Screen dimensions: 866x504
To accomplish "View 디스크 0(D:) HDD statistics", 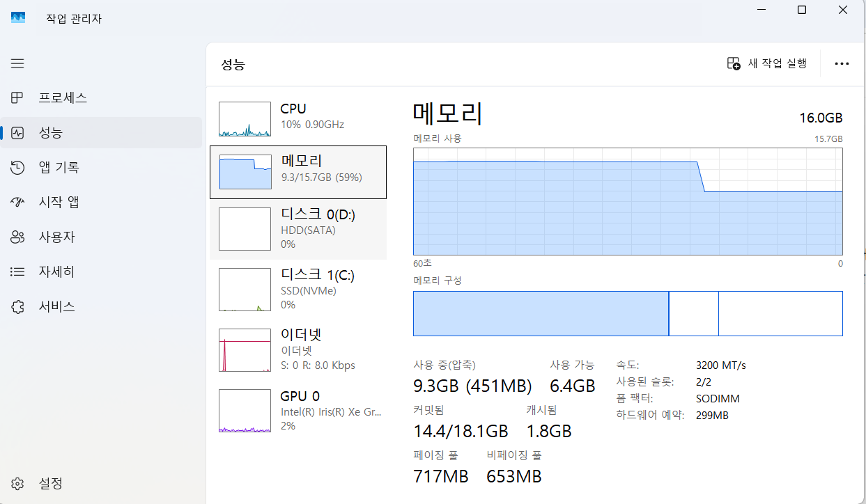I will click(x=298, y=228).
